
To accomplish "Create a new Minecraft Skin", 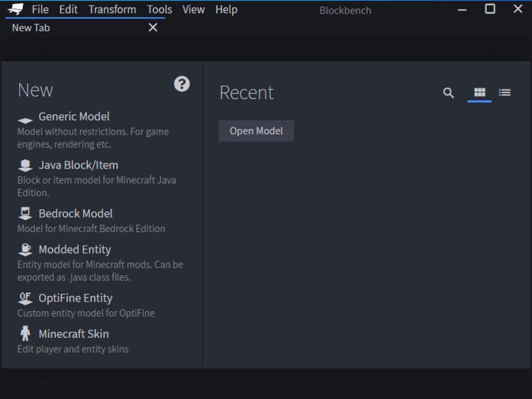I will coord(74,334).
